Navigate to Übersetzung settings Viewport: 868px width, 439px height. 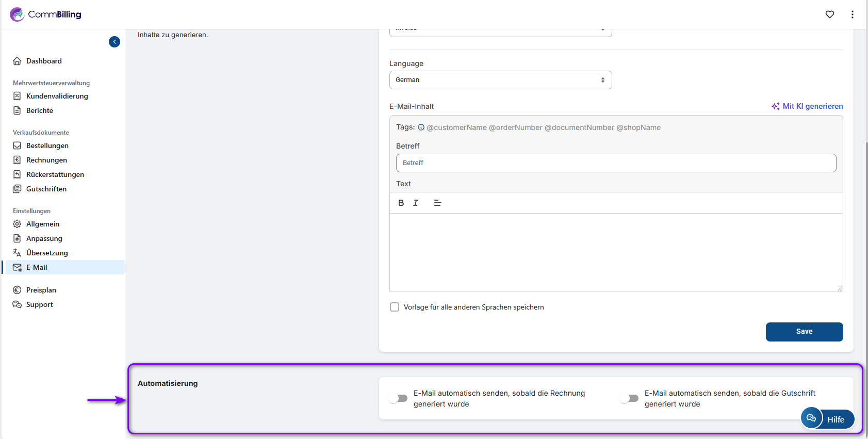click(47, 253)
